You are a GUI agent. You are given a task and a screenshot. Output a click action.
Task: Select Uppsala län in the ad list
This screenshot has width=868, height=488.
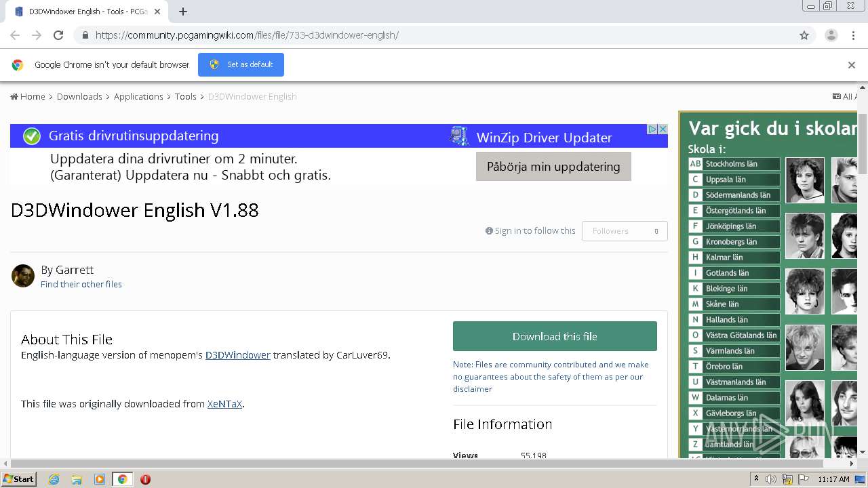tap(734, 180)
